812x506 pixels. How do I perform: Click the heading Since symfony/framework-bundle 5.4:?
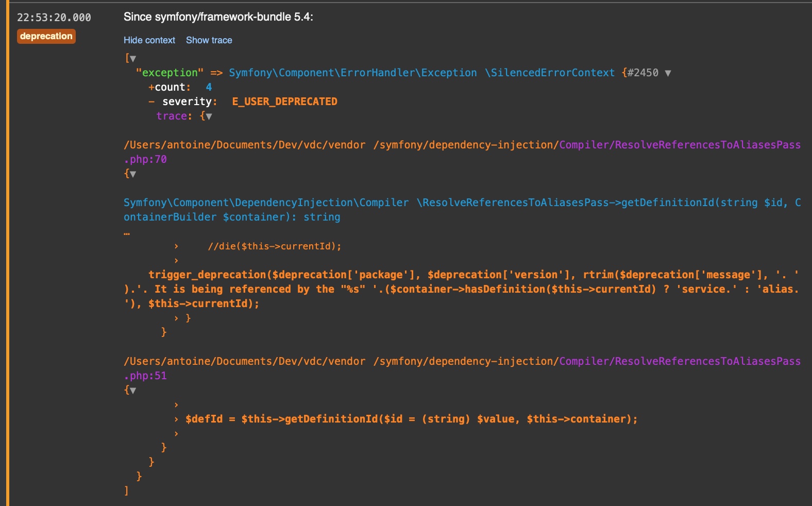218,17
